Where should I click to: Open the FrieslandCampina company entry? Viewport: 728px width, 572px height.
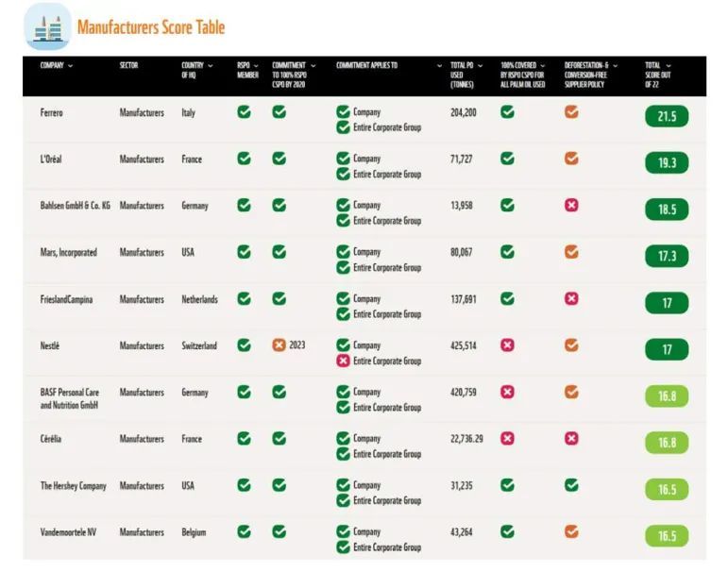point(66,299)
